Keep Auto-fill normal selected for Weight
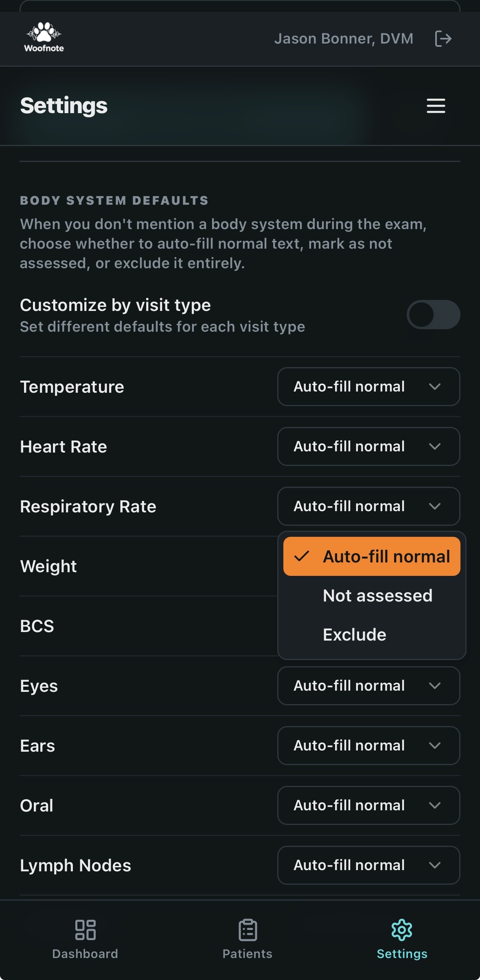The image size is (480, 980). click(x=371, y=556)
